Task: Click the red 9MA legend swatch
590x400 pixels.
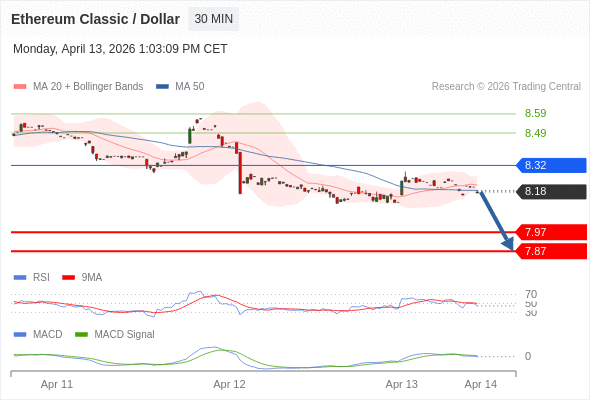Action: pos(68,278)
